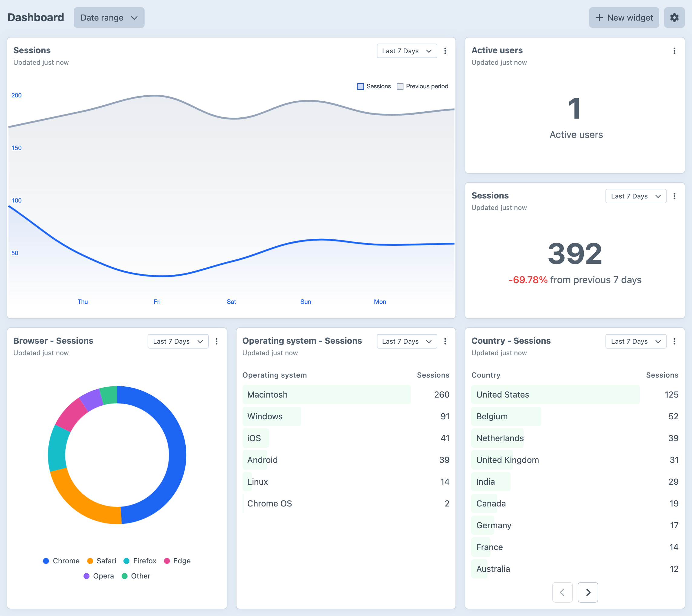Click the Chrome OS row
This screenshot has height=616, width=692.
pyautogui.click(x=346, y=503)
